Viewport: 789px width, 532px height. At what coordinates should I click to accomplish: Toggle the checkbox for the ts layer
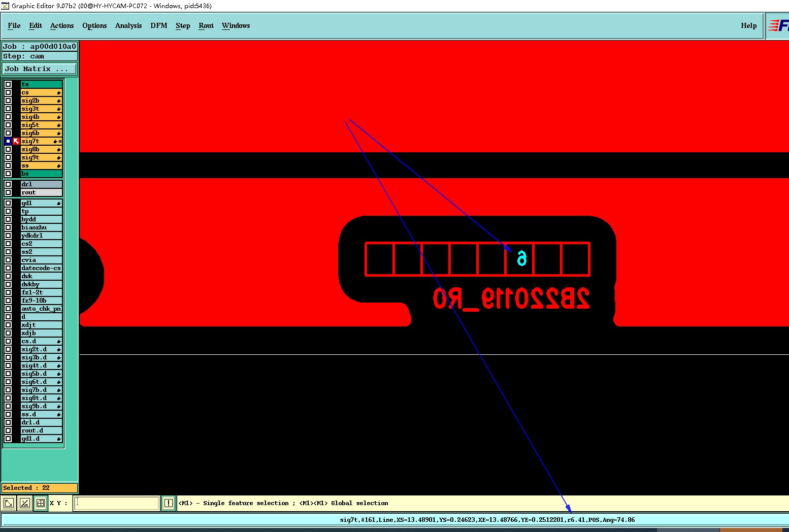tap(8, 84)
